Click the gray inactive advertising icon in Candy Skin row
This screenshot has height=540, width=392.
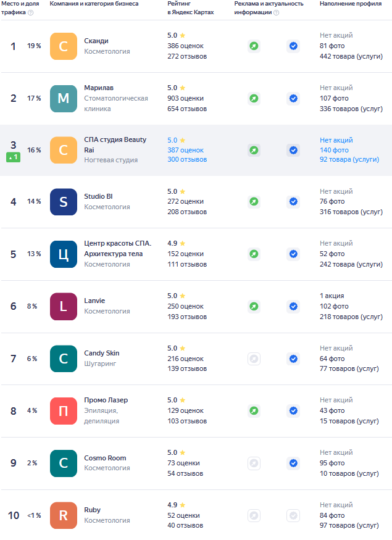pos(254,359)
